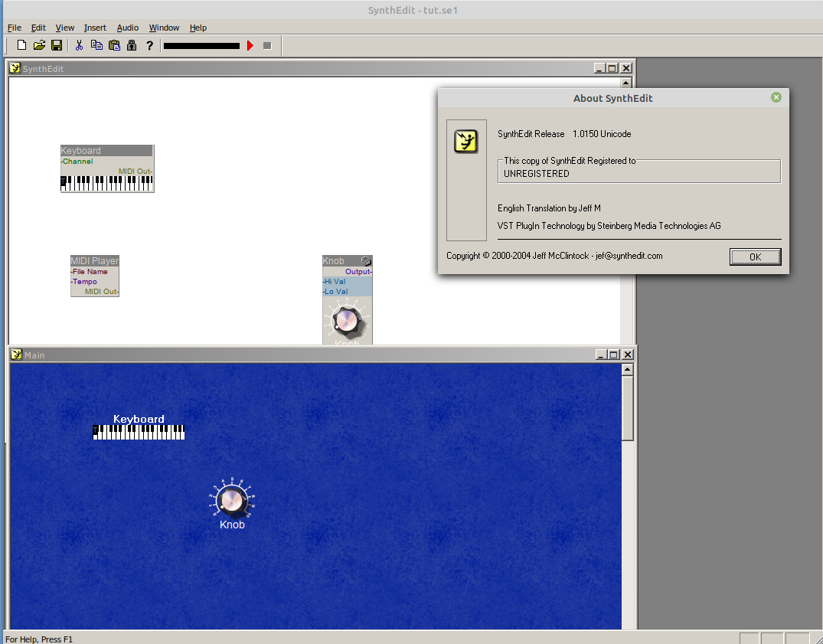Click Tempo pin on MIDI Player

click(x=84, y=281)
